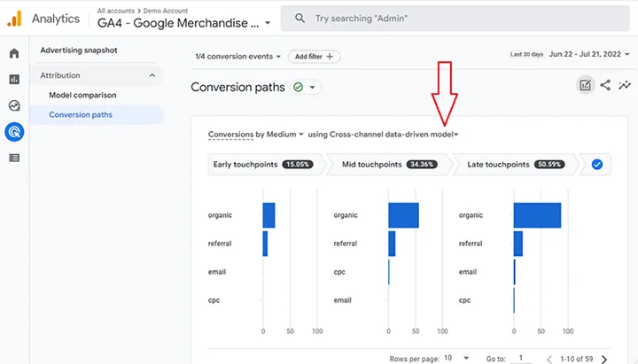Image resolution: width=638 pixels, height=364 pixels.
Task: Click the organic bar in Late touchpoints
Action: (537, 215)
